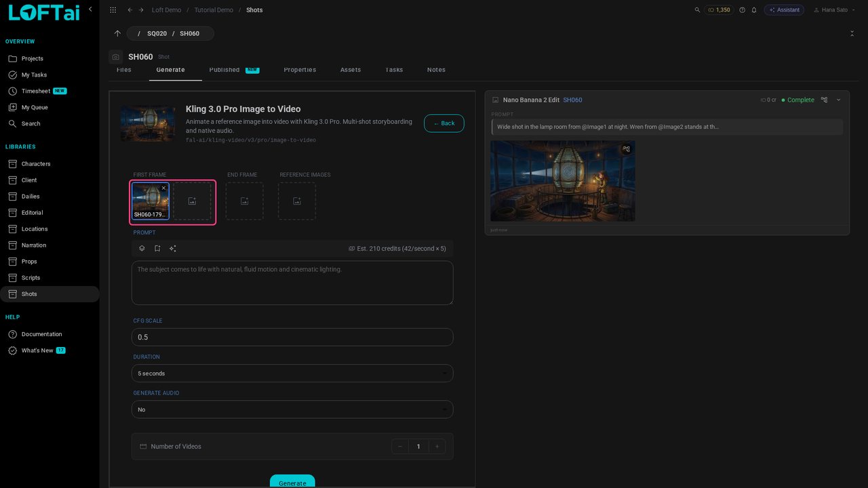Open search via the top bar magnifier icon
The image size is (868, 488).
coord(697,10)
